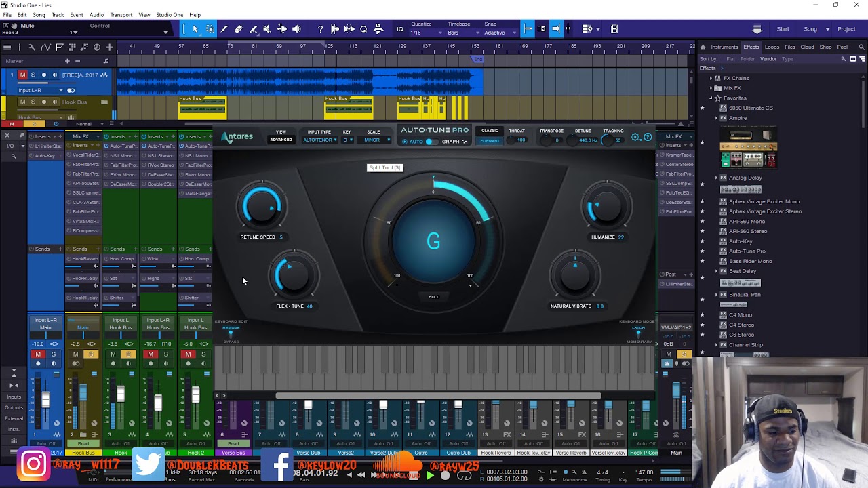Open the Input Type Alto/Tenor dropdown
This screenshot has width=868, height=488.
319,140
